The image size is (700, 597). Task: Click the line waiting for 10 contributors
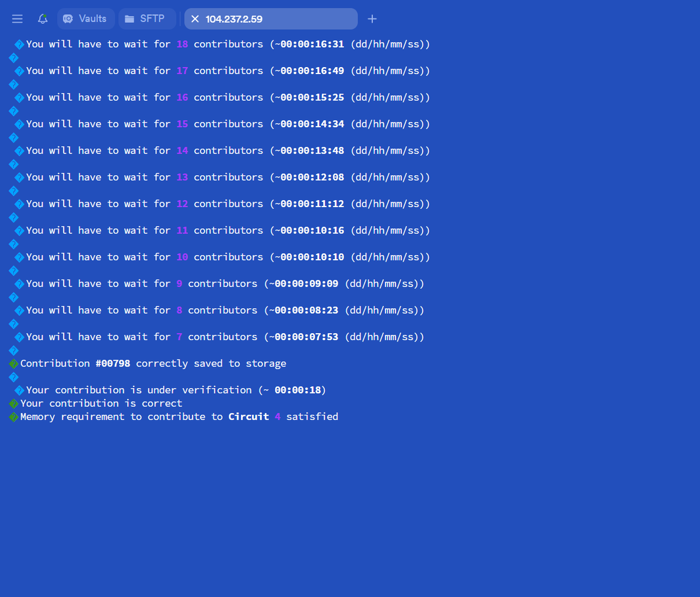pos(222,257)
